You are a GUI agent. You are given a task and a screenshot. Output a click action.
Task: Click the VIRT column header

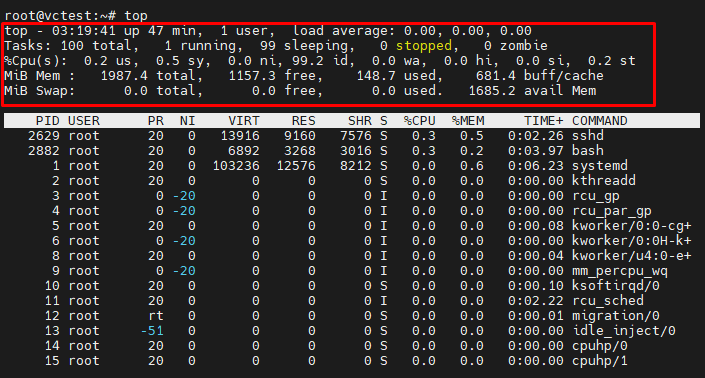[244, 121]
